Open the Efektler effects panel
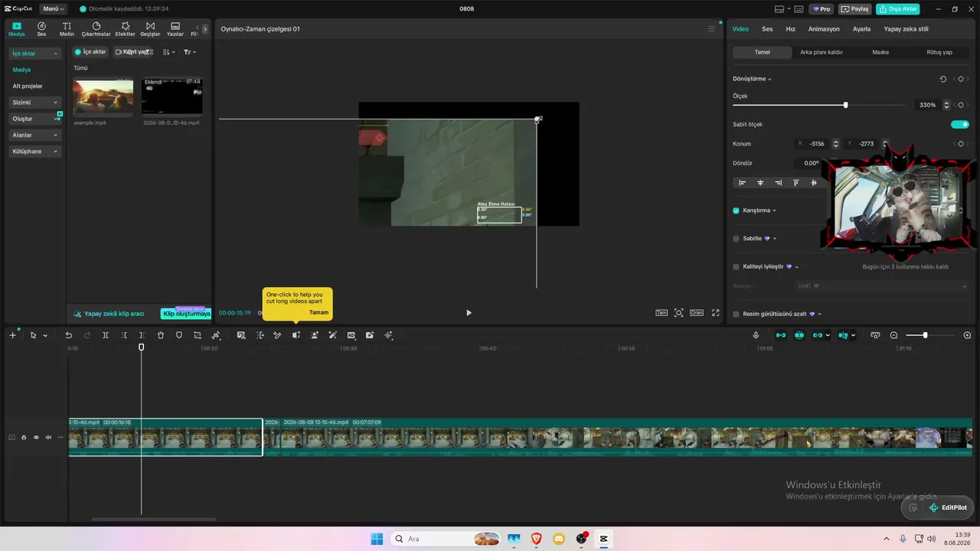Image resolution: width=980 pixels, height=551 pixels. 125,28
